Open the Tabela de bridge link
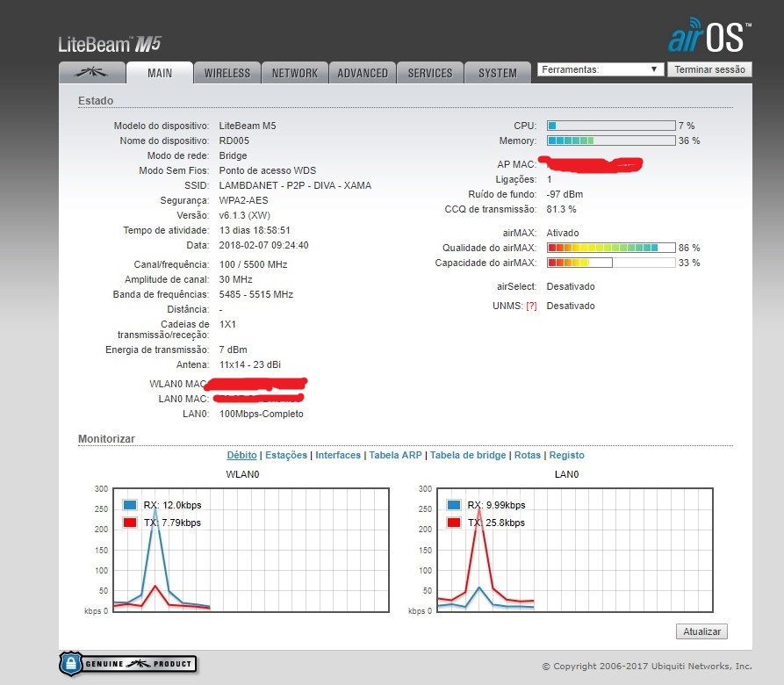 [x=468, y=455]
